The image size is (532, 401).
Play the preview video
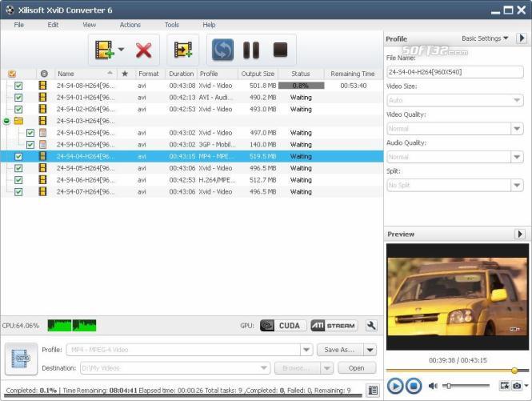click(395, 386)
